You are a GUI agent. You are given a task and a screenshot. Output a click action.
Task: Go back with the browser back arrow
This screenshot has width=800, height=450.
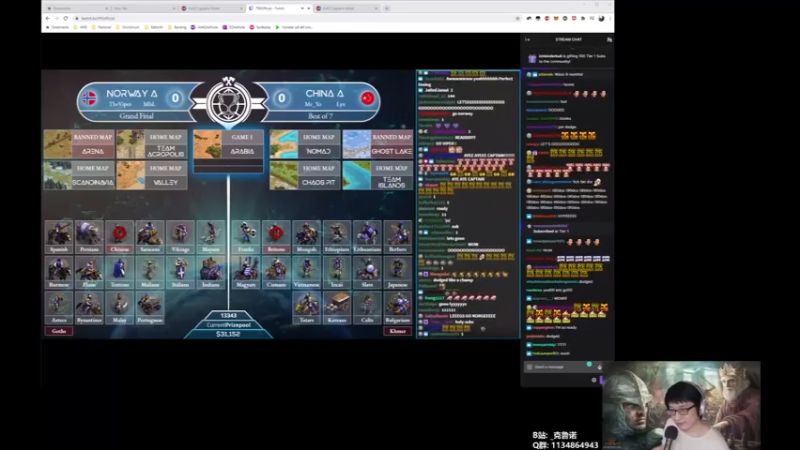[47, 18]
